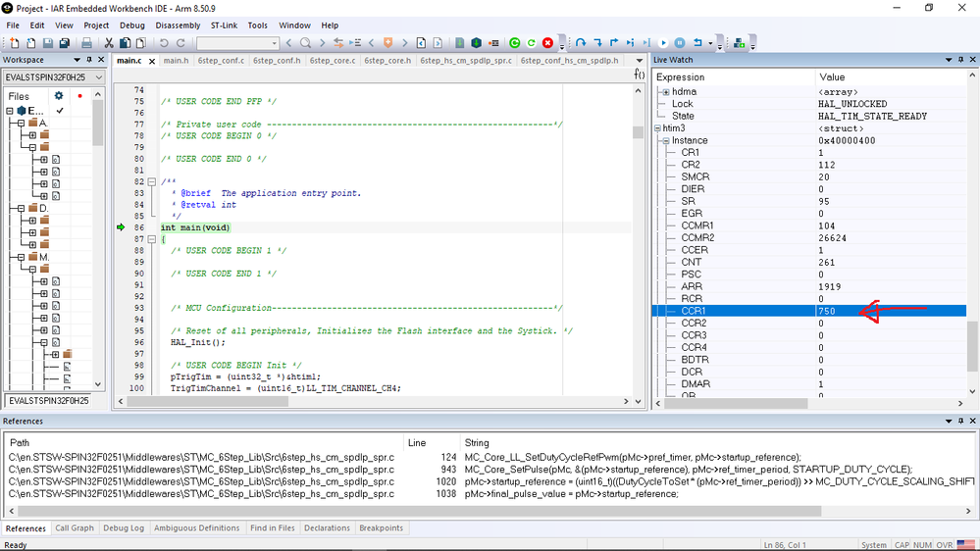The height and width of the screenshot is (551, 980).
Task: Toggle breakpoint using the toolbar icon
Action: (493, 42)
